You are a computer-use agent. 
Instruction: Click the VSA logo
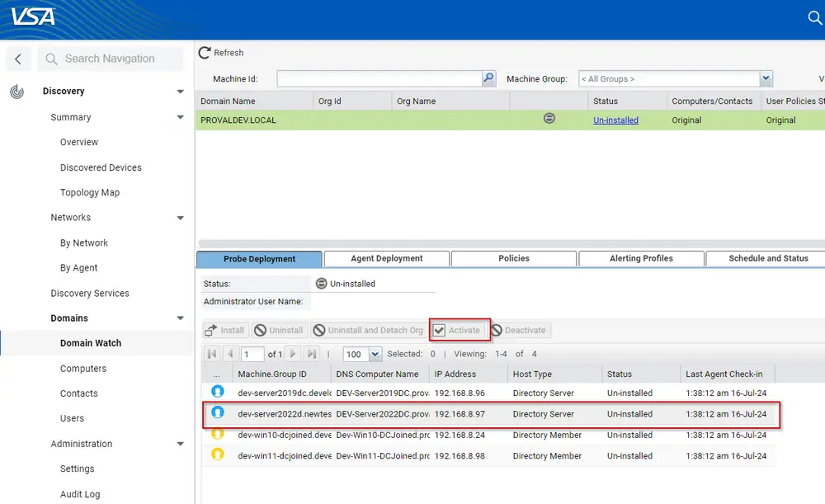[x=33, y=16]
